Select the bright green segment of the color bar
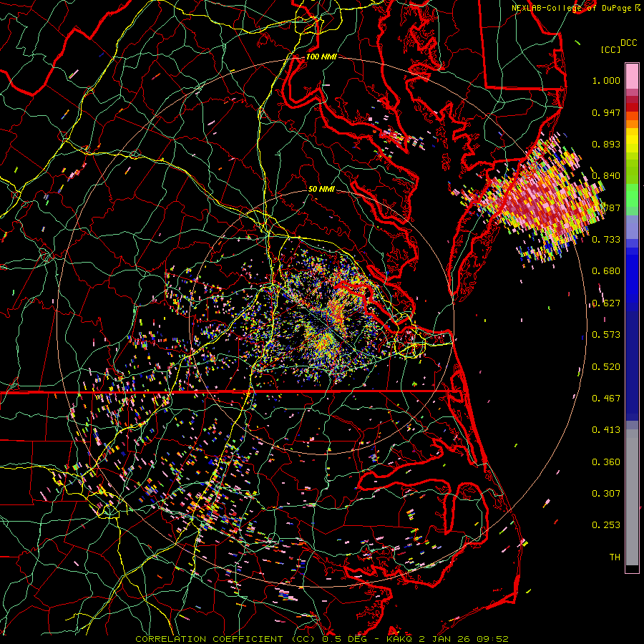Viewport: 644px width, 644px height. click(632, 195)
